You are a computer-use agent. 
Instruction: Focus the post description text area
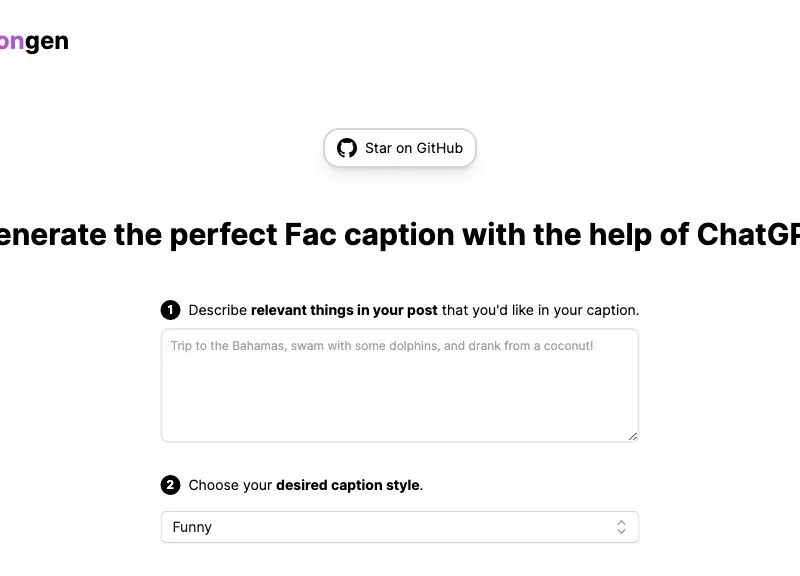[x=400, y=386]
